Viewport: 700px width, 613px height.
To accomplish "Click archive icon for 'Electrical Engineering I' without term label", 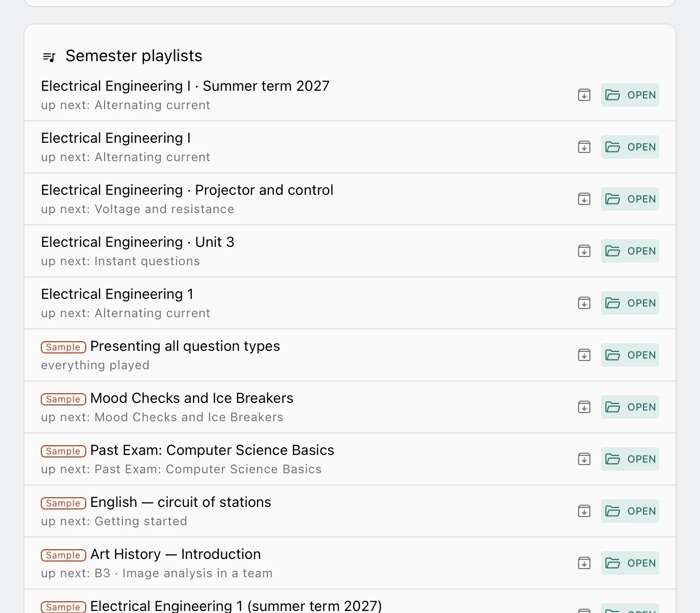I will 584,147.
